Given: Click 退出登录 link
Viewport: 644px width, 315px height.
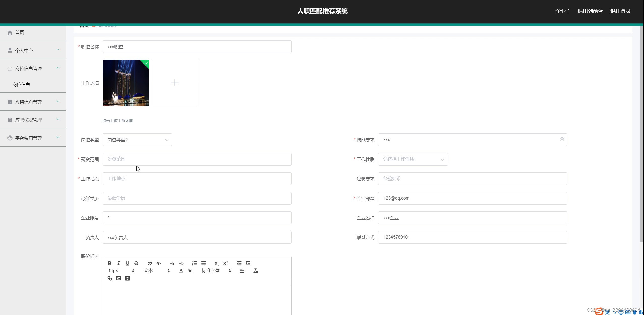Looking at the screenshot, I should [x=620, y=11].
